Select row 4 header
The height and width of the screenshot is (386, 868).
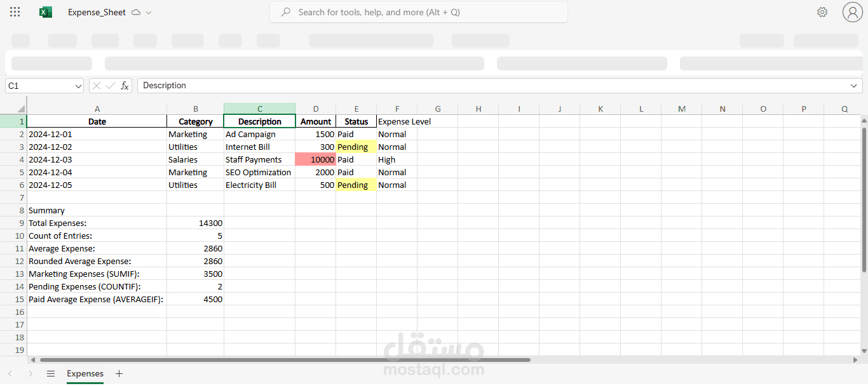pos(13,159)
